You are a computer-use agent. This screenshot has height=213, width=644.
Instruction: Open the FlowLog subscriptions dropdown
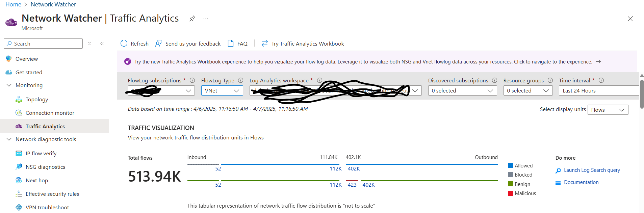pyautogui.click(x=161, y=90)
